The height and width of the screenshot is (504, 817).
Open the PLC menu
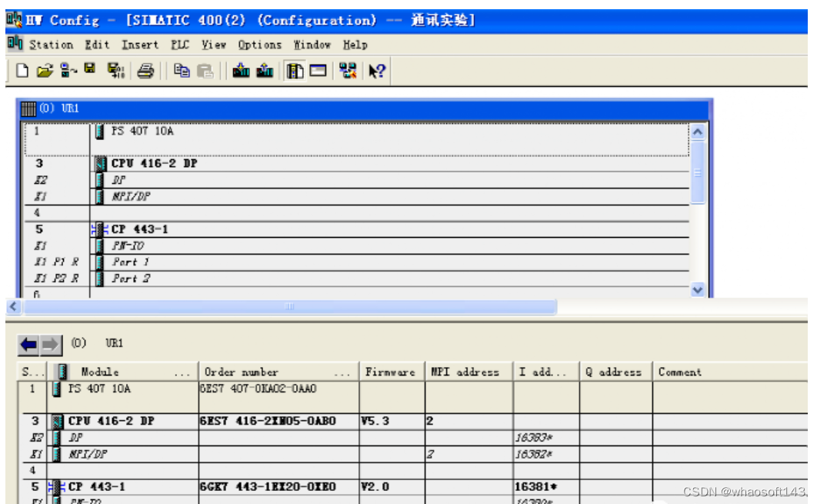tap(180, 45)
